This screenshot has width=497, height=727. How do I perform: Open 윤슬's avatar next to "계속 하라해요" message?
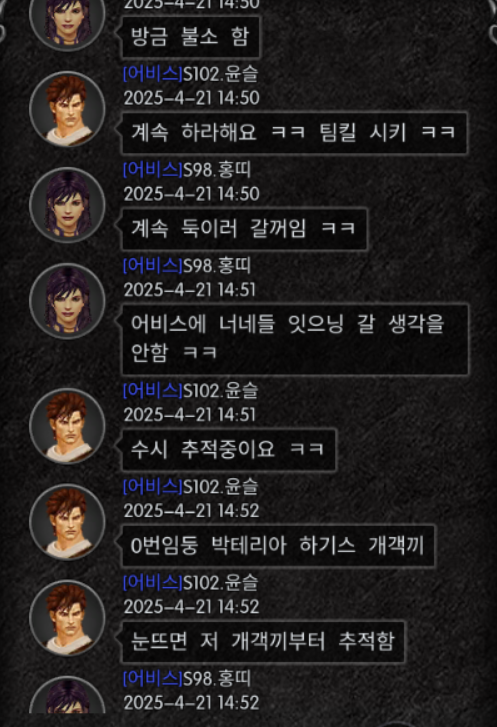tap(67, 109)
